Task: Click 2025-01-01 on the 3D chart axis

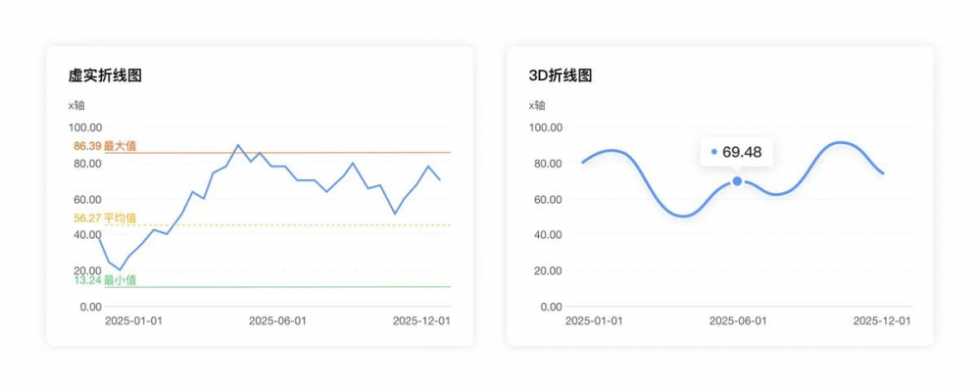Action: click(595, 320)
